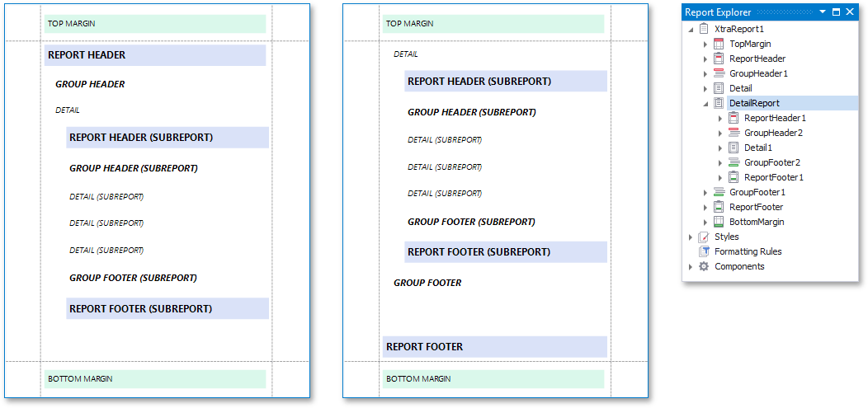Select the Formatting Rules tree item label

click(748, 251)
